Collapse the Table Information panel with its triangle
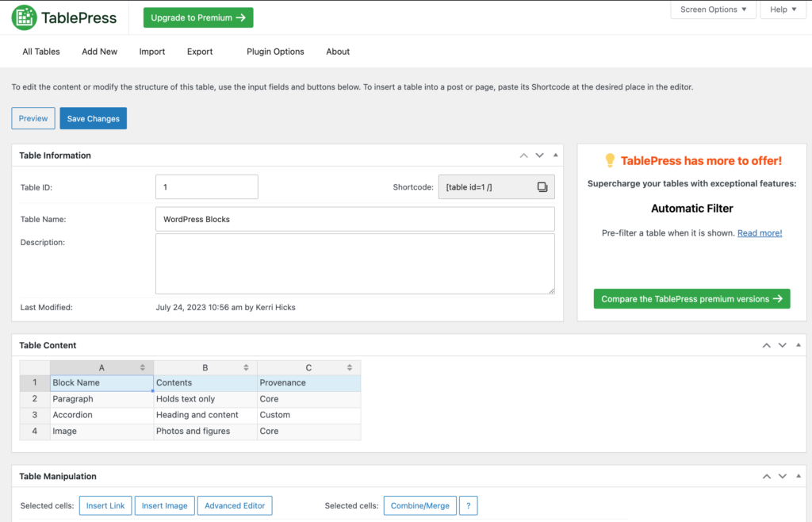 tap(555, 155)
